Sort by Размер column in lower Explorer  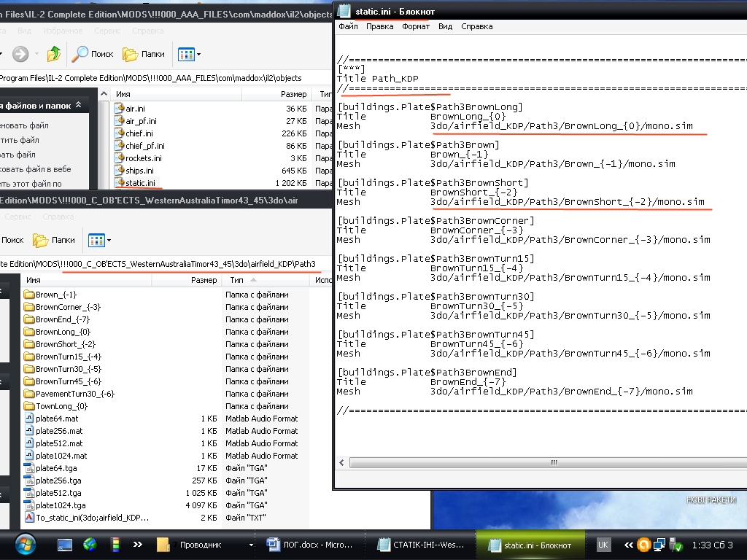(187, 280)
